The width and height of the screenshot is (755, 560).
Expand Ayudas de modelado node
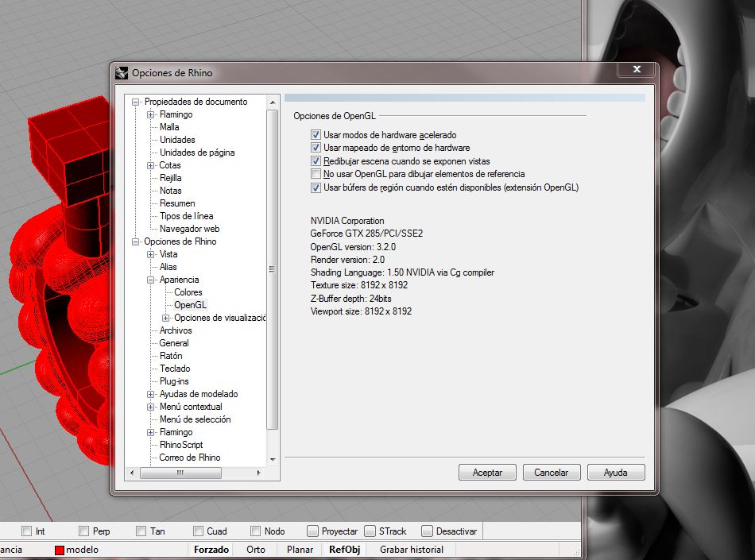(151, 394)
